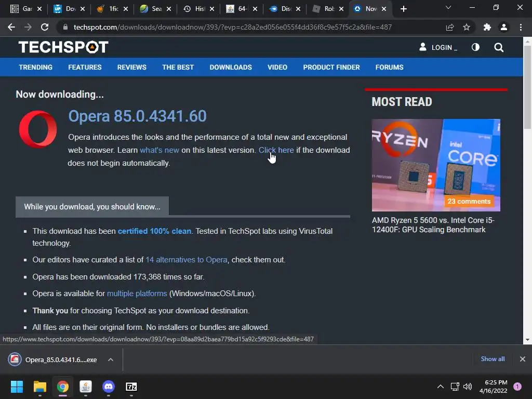532x399 pixels.
Task: Click the page vertical scrollbar thumb
Action: pyautogui.click(x=527, y=87)
